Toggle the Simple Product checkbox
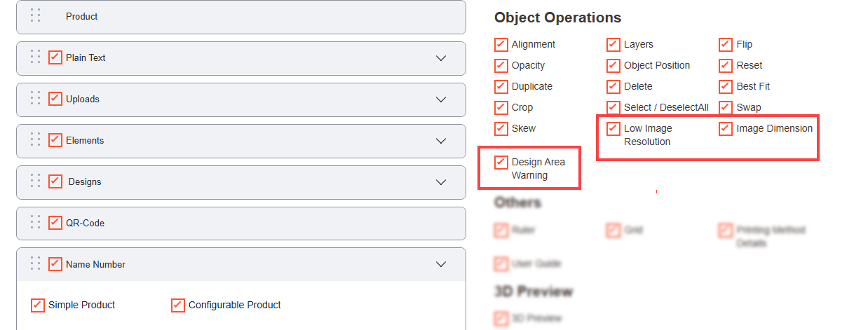The height and width of the screenshot is (330, 868). pyautogui.click(x=38, y=305)
